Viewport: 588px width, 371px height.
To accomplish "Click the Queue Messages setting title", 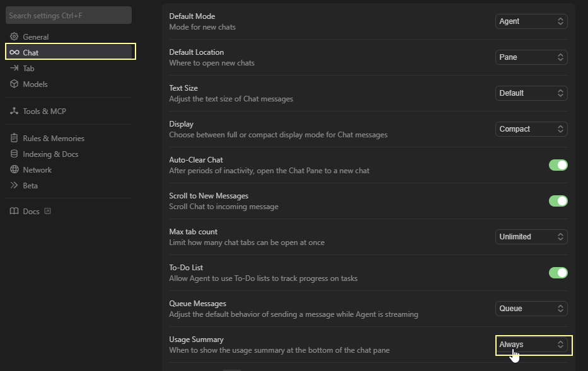I will pyautogui.click(x=198, y=304).
